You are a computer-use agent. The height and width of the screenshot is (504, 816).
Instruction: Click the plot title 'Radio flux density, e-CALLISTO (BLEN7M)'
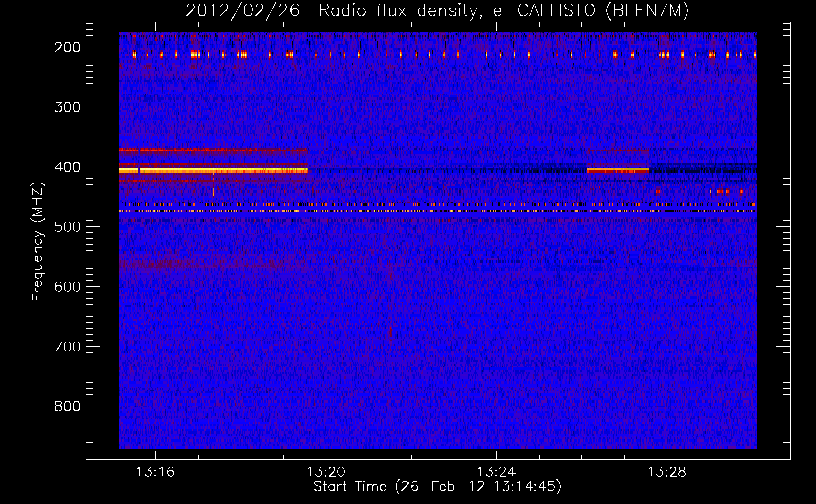(503, 11)
